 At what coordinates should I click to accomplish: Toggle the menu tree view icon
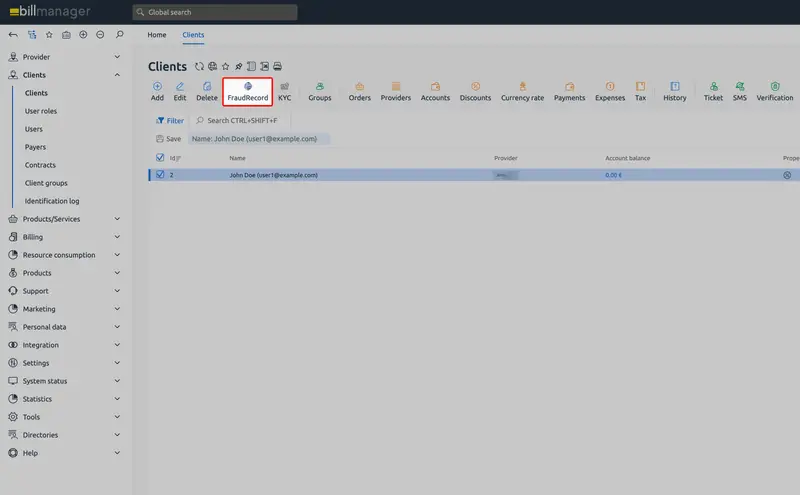coord(32,35)
